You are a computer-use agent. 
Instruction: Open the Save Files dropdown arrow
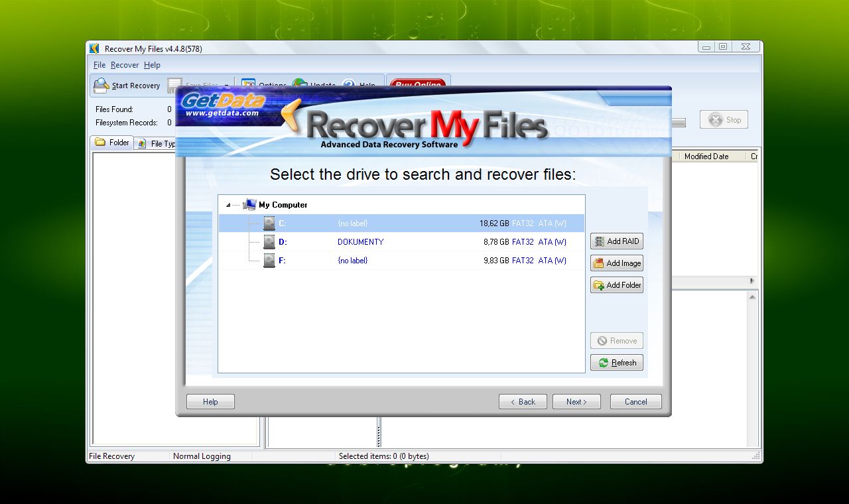226,86
